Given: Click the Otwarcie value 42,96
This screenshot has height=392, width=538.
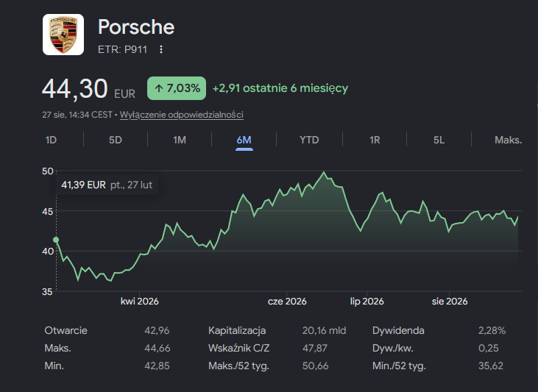Looking at the screenshot, I should 157,331.
